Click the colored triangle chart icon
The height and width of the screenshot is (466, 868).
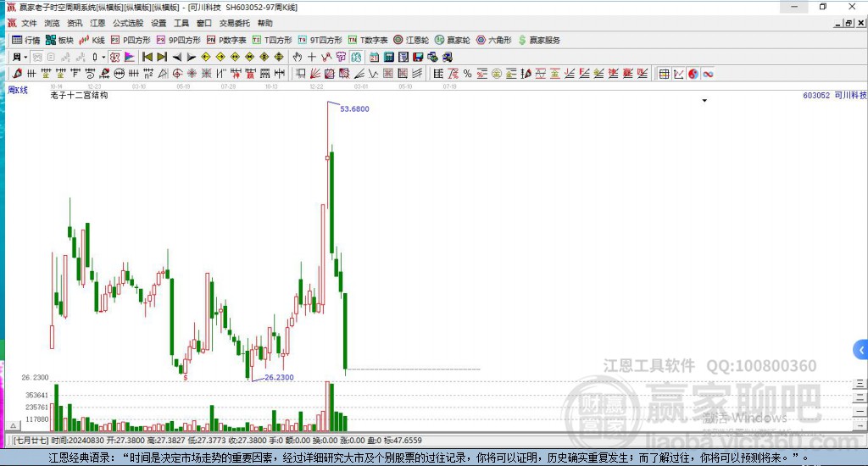pos(130,57)
